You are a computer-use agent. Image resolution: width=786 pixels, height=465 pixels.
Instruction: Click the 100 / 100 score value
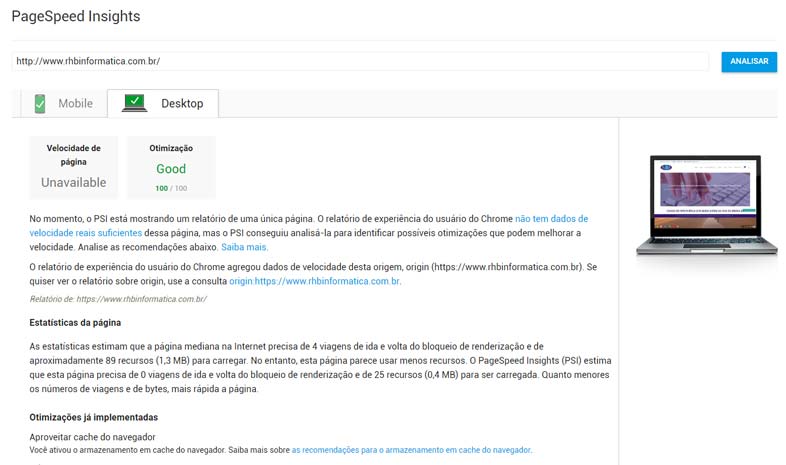(171, 188)
